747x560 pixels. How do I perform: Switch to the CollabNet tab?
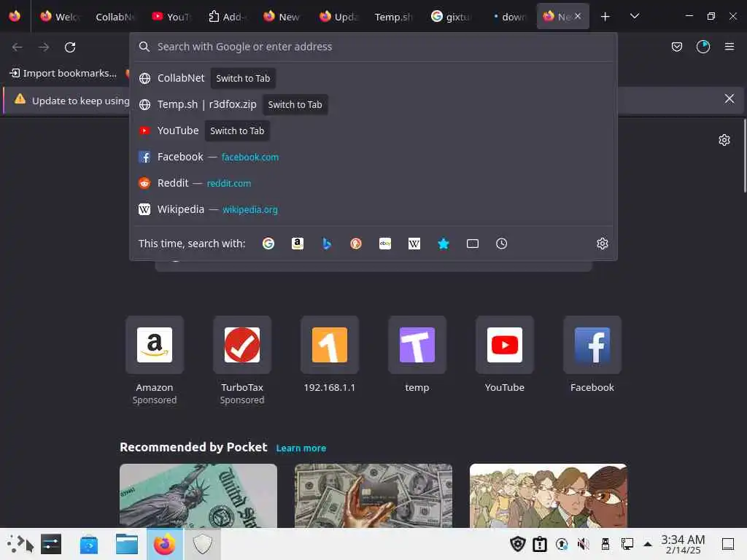(115, 17)
